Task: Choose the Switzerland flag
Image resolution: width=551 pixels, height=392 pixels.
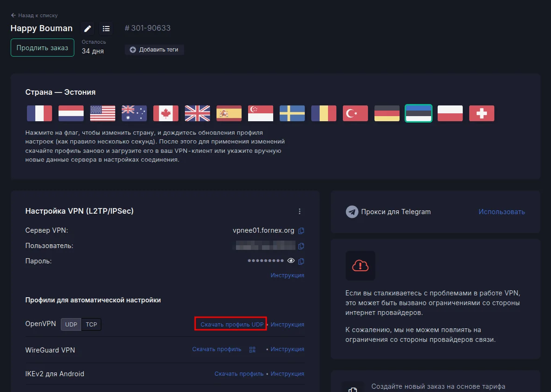Action: coord(481,113)
